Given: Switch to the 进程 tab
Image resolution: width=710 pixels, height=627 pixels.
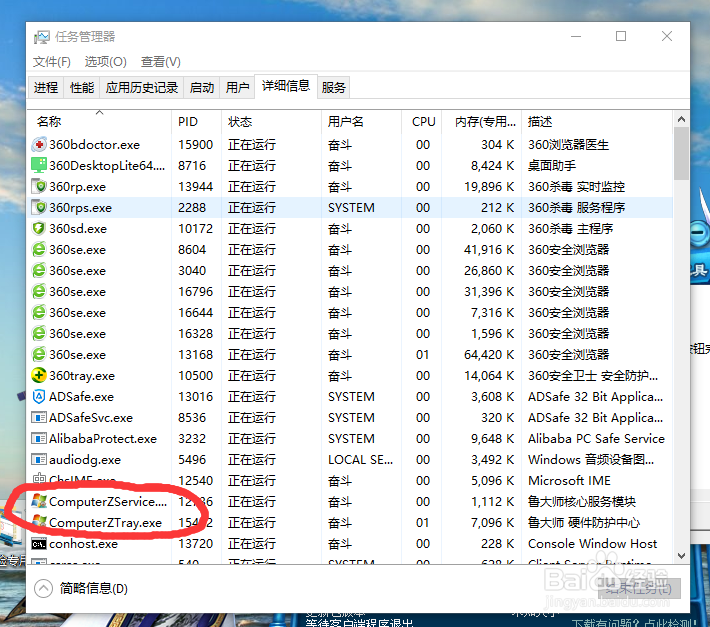Looking at the screenshot, I should [46, 87].
